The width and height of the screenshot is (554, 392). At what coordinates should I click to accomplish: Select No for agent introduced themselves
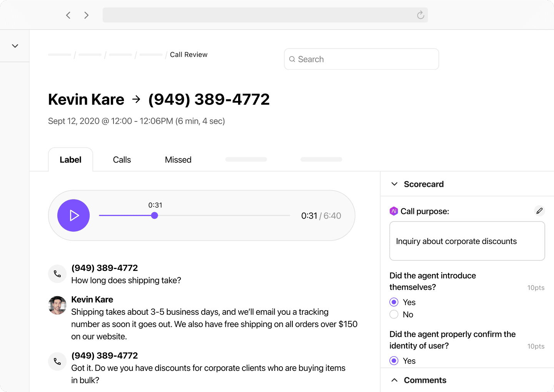click(394, 314)
